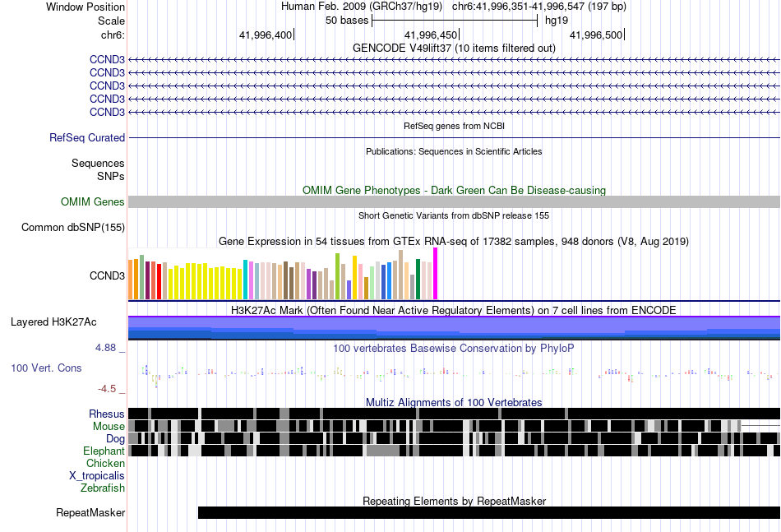Click the Elephant species label
781x532 pixels.
coord(104,451)
